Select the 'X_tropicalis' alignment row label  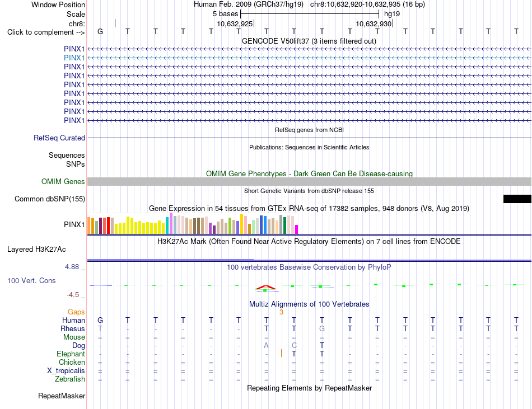pyautogui.click(x=66, y=371)
